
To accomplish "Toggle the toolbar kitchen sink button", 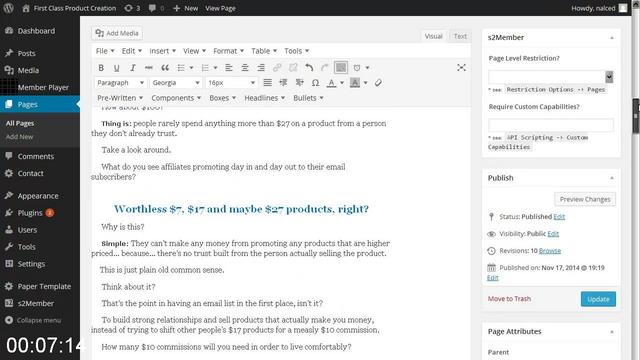I will click(341, 67).
